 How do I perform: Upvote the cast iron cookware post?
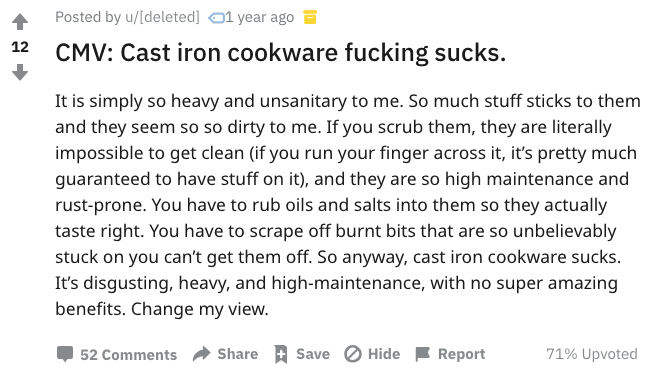coord(20,22)
